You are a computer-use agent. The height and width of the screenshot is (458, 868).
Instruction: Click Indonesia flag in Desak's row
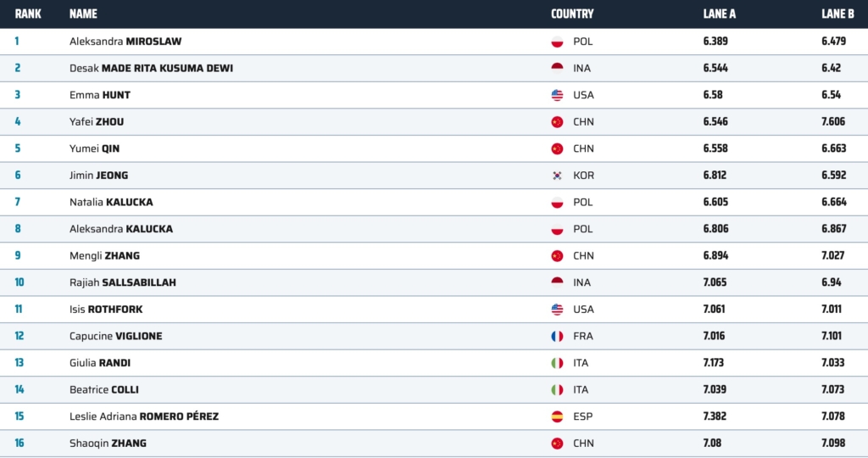(x=557, y=68)
